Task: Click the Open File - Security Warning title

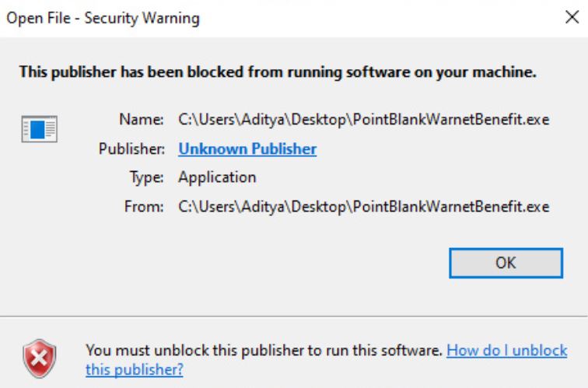Action: (x=103, y=18)
